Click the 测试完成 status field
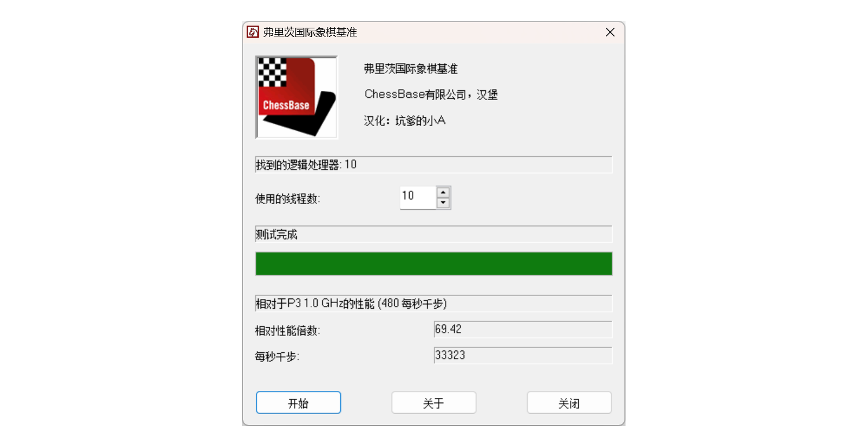The width and height of the screenshot is (868, 447). pyautogui.click(x=434, y=234)
